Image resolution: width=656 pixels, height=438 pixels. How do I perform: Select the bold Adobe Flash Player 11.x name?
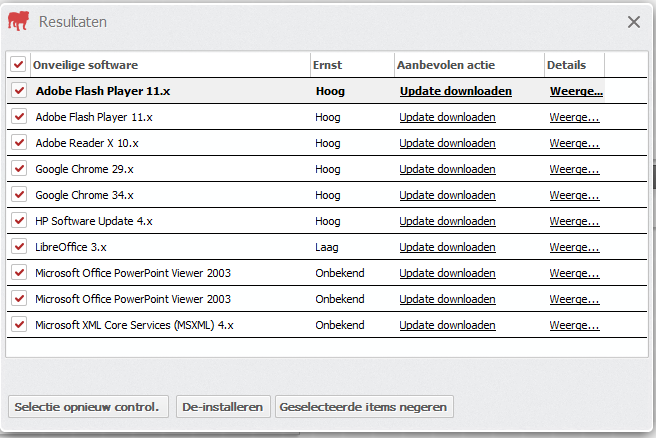click(x=103, y=91)
